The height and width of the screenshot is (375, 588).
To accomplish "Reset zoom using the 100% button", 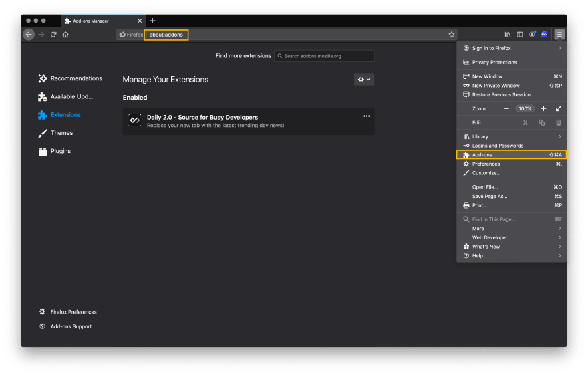I will point(525,108).
